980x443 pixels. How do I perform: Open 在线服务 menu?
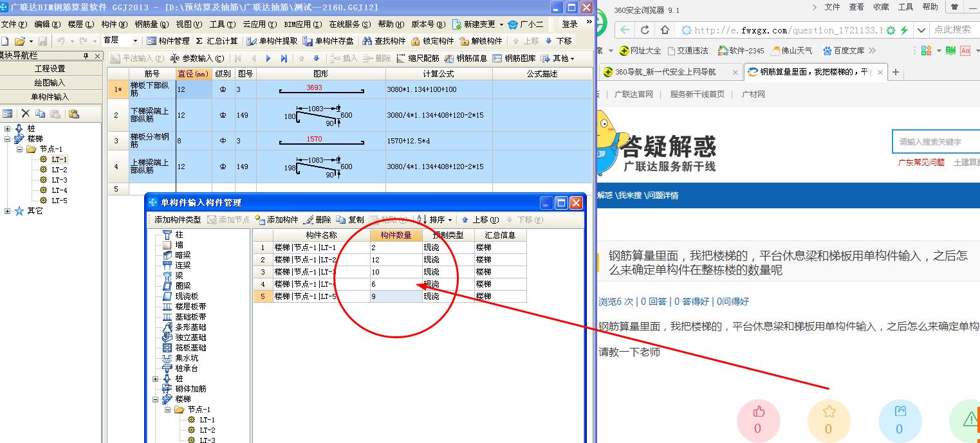(x=350, y=24)
